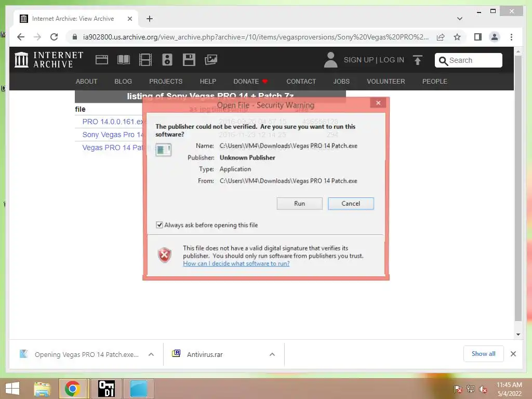Open the Vegas PRO 14 Patch file link
Screen dimensions: 532x399
(x=112, y=148)
